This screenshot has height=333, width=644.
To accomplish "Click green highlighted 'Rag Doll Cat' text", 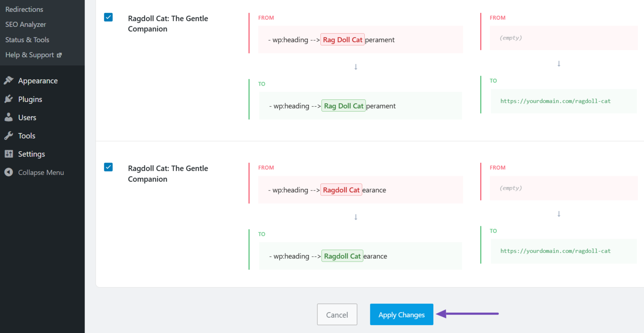I will tap(344, 106).
